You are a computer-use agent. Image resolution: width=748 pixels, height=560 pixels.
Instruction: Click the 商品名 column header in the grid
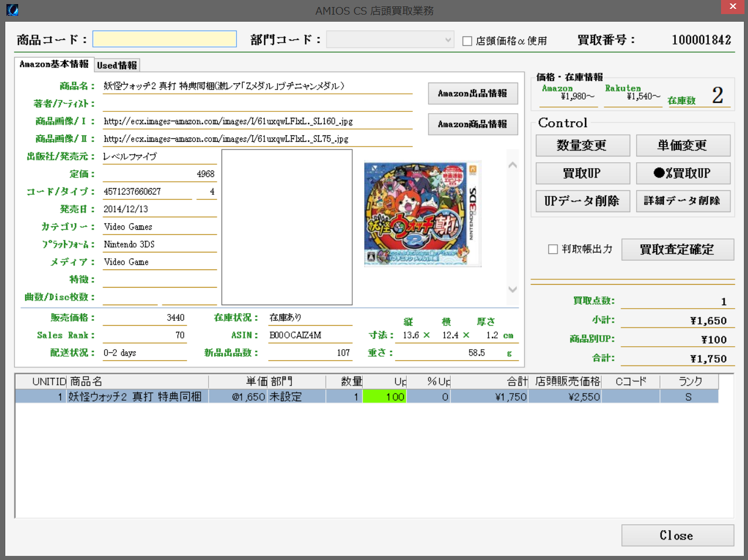pyautogui.click(x=138, y=381)
